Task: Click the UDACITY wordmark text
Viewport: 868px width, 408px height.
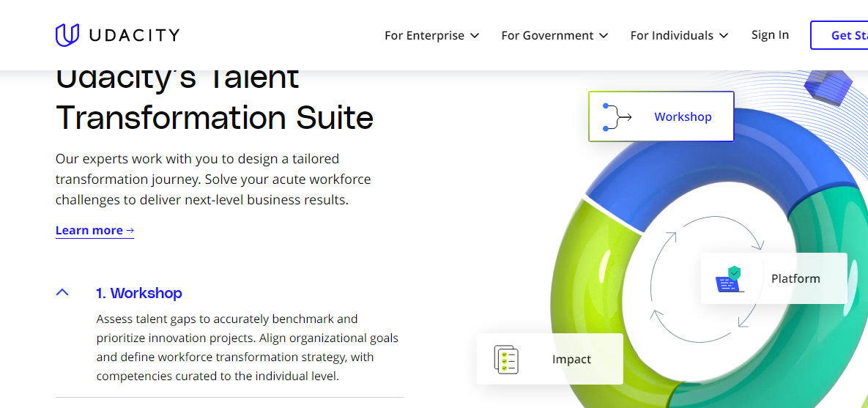Action: pyautogui.click(x=135, y=35)
